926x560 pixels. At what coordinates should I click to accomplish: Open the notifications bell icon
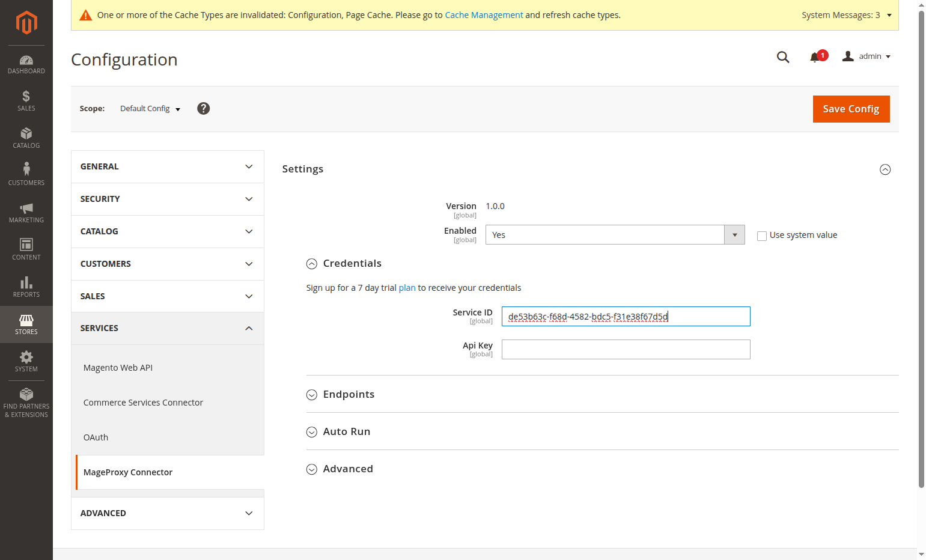pos(815,57)
